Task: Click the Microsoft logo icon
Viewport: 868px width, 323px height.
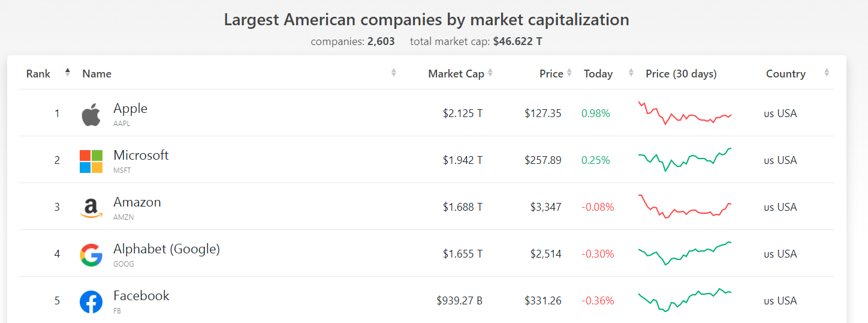Action: (x=91, y=161)
